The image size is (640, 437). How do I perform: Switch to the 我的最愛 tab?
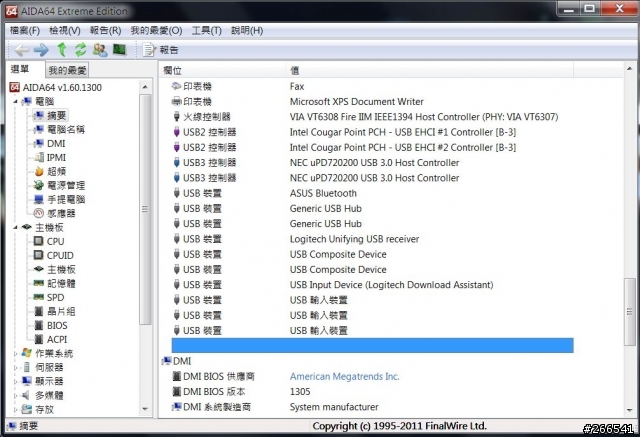click(x=67, y=70)
